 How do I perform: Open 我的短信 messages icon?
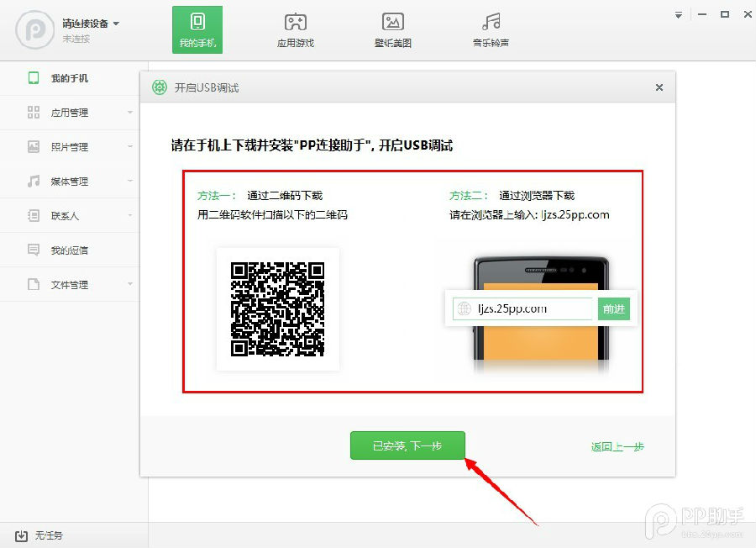pos(34,250)
